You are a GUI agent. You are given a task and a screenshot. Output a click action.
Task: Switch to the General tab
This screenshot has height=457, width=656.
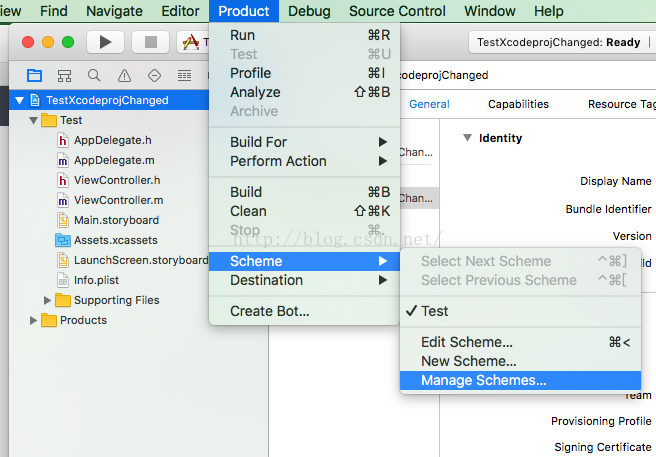point(429,104)
